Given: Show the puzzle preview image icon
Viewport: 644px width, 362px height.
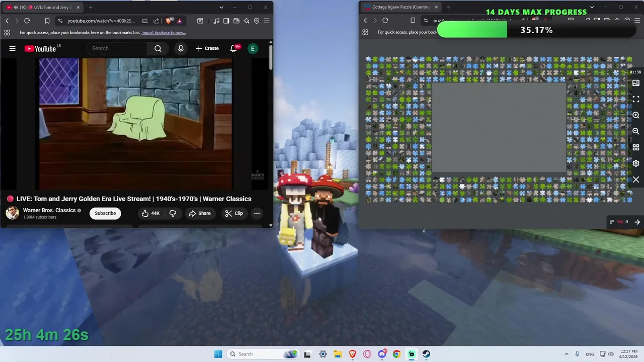Looking at the screenshot, I should [636, 83].
